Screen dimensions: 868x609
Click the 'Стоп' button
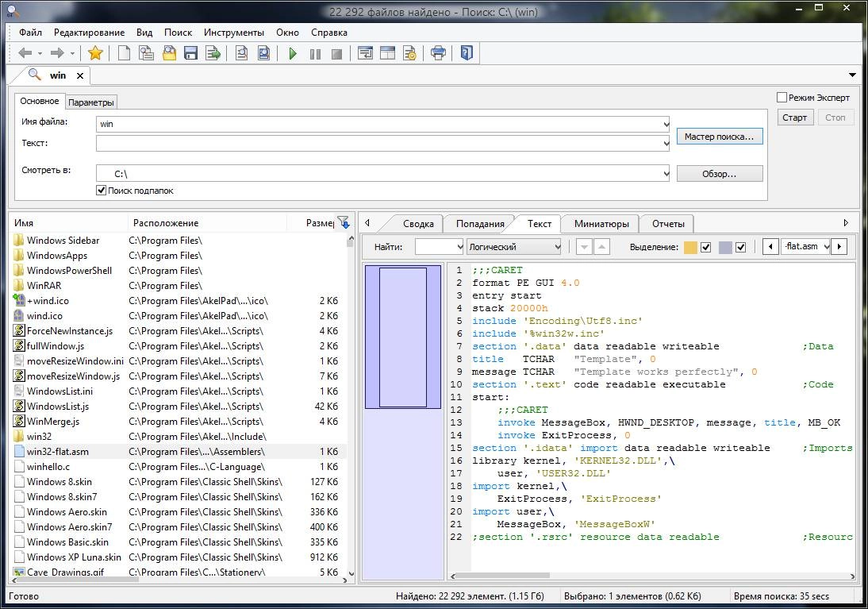point(835,118)
